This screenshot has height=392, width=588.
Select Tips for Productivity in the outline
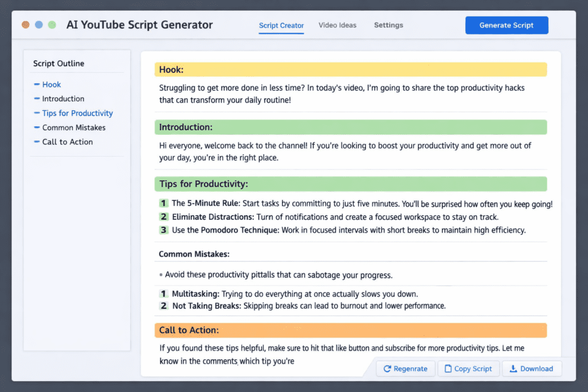pyautogui.click(x=78, y=113)
